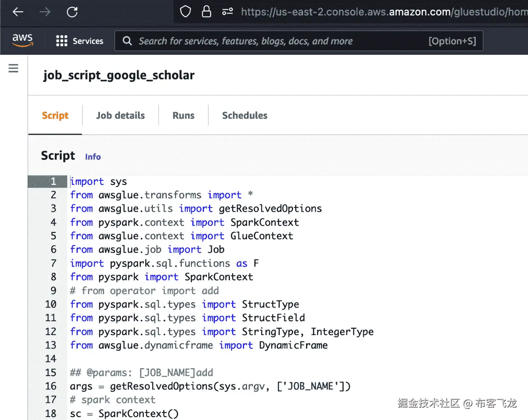
Task: Open the site permissions icon beside the padlock
Action: 227,12
